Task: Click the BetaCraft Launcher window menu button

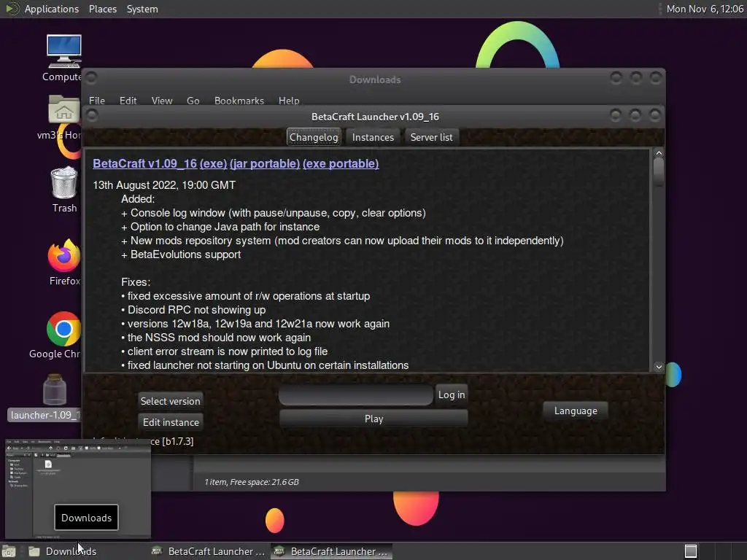Action: [92, 115]
